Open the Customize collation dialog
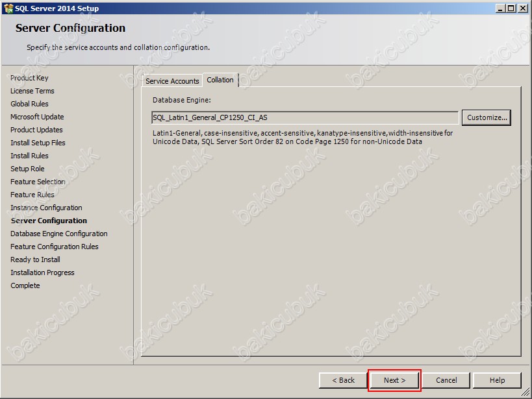532x399 pixels. tap(486, 117)
